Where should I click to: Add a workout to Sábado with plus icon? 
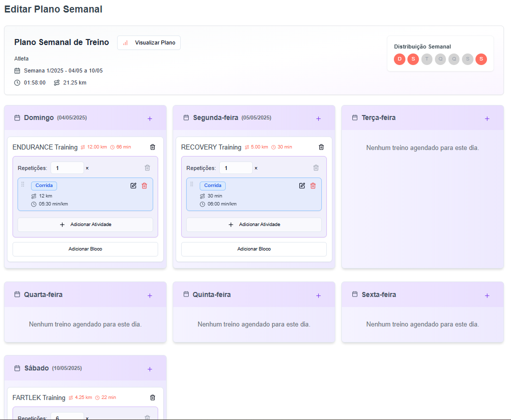[x=150, y=369]
